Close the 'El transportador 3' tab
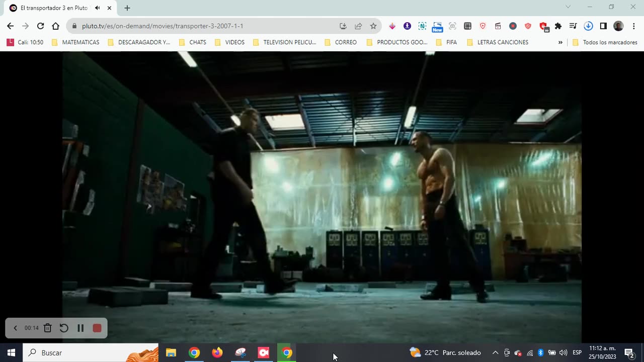 coord(109,8)
